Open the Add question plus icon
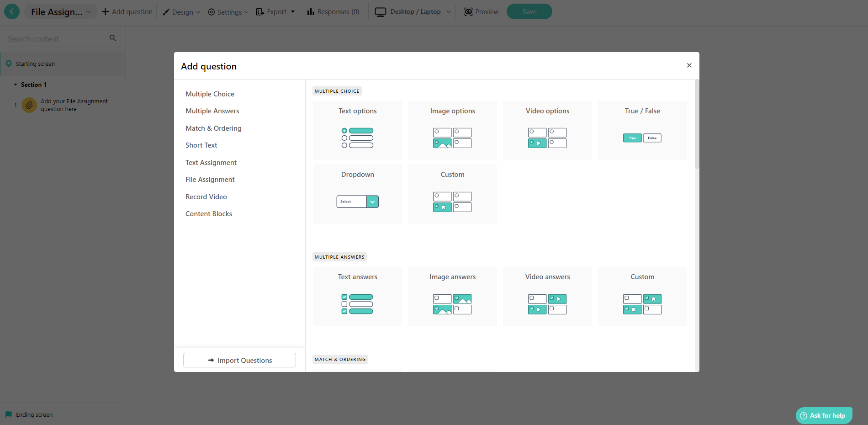The width and height of the screenshot is (868, 425). [106, 11]
